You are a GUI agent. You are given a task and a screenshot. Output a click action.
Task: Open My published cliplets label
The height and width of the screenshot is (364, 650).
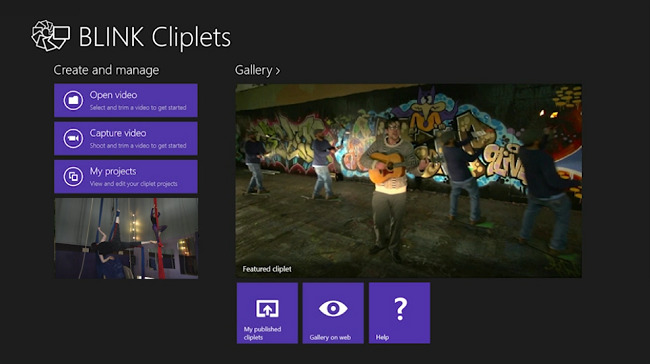(x=262, y=333)
